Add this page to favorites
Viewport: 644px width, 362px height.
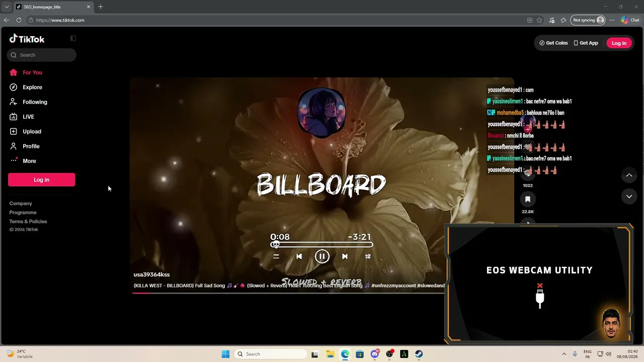(x=539, y=20)
